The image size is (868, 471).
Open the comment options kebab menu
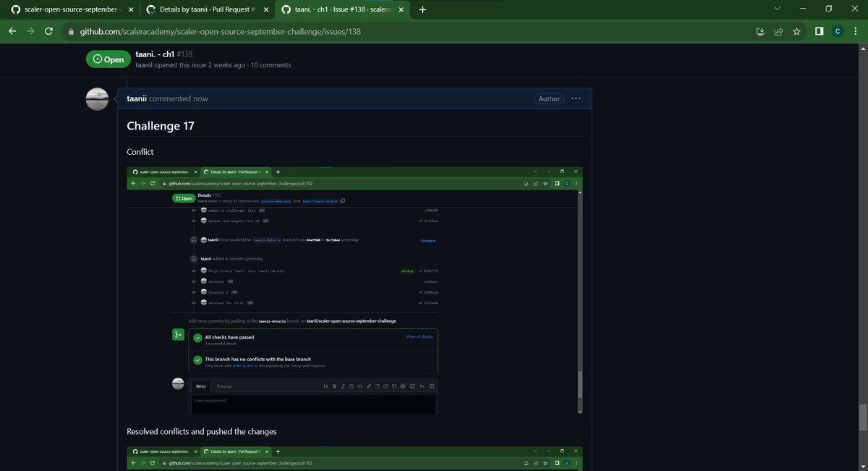[x=575, y=98]
